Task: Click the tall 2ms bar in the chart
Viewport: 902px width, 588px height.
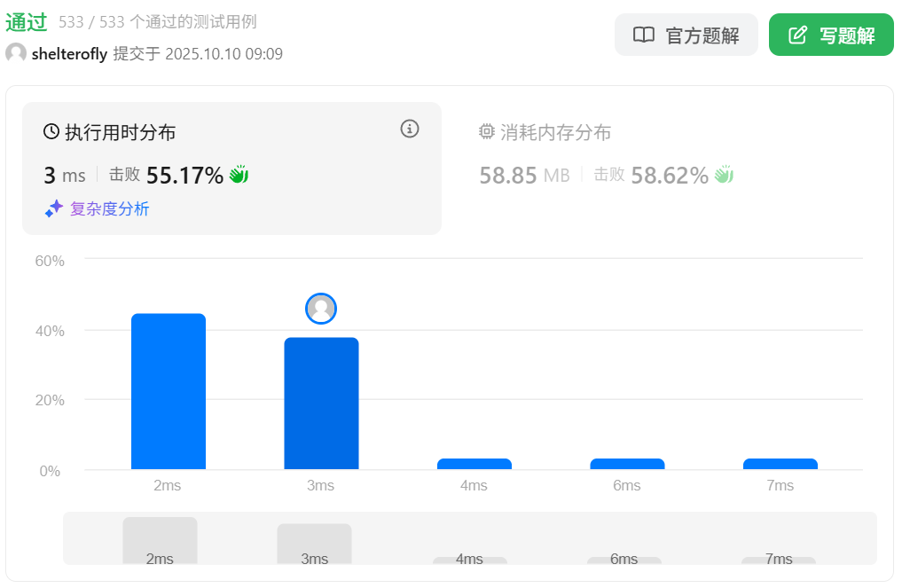Action: [x=169, y=391]
